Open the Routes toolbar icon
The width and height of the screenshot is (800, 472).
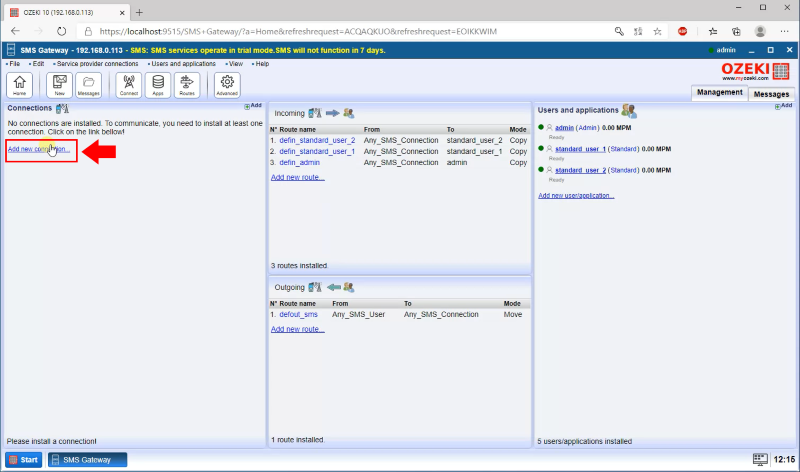pos(187,85)
